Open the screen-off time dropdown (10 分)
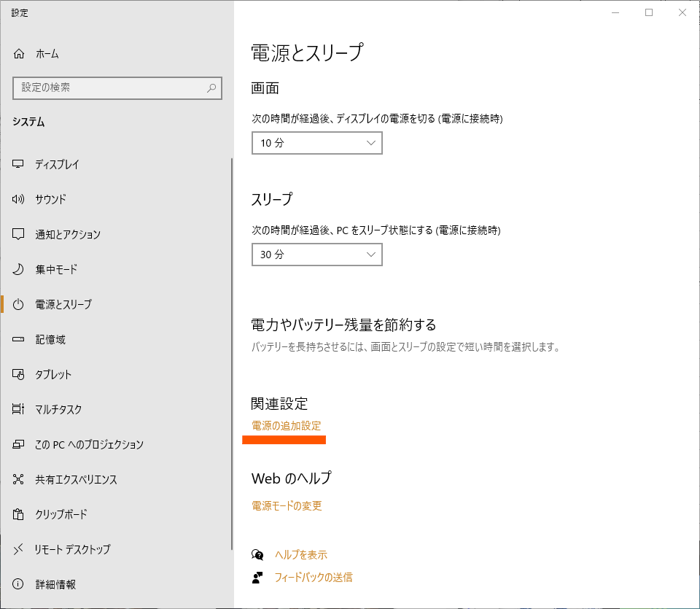700x609 pixels. pyautogui.click(x=316, y=143)
